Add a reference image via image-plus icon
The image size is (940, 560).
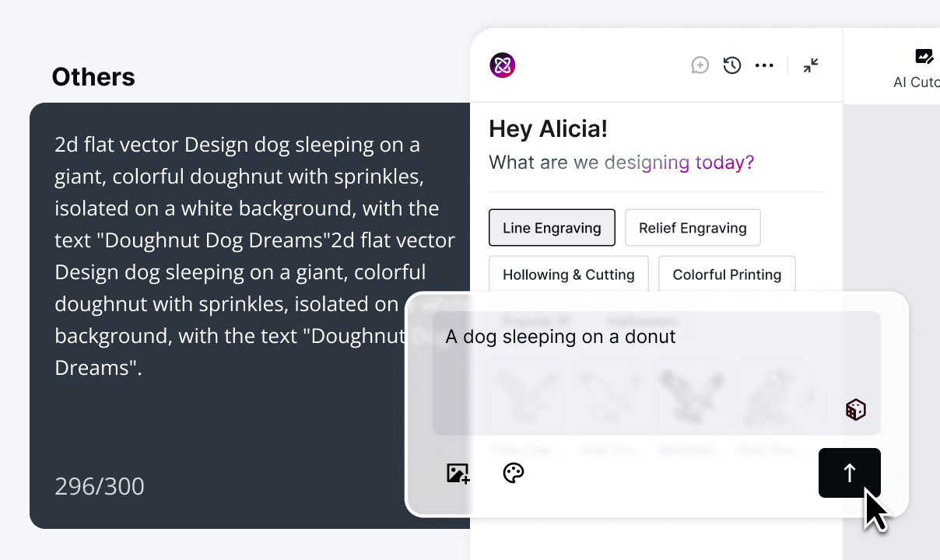458,473
